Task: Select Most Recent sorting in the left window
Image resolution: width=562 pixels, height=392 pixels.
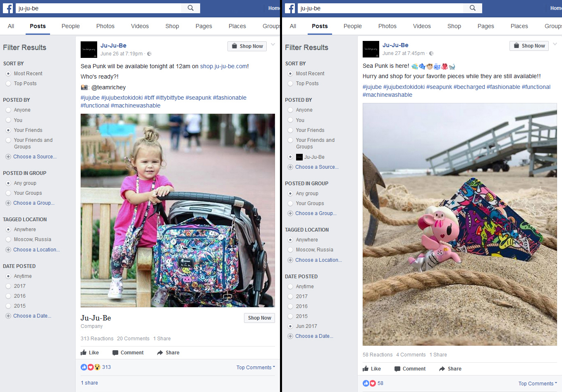Action: coord(8,74)
